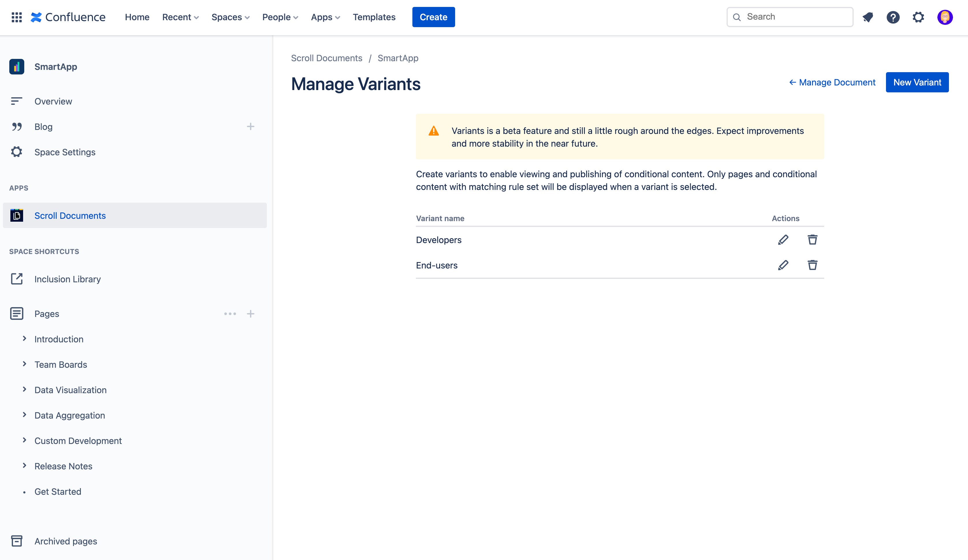Viewport: 968px width, 560px height.
Task: Click the SmartApp space title
Action: [x=56, y=66]
